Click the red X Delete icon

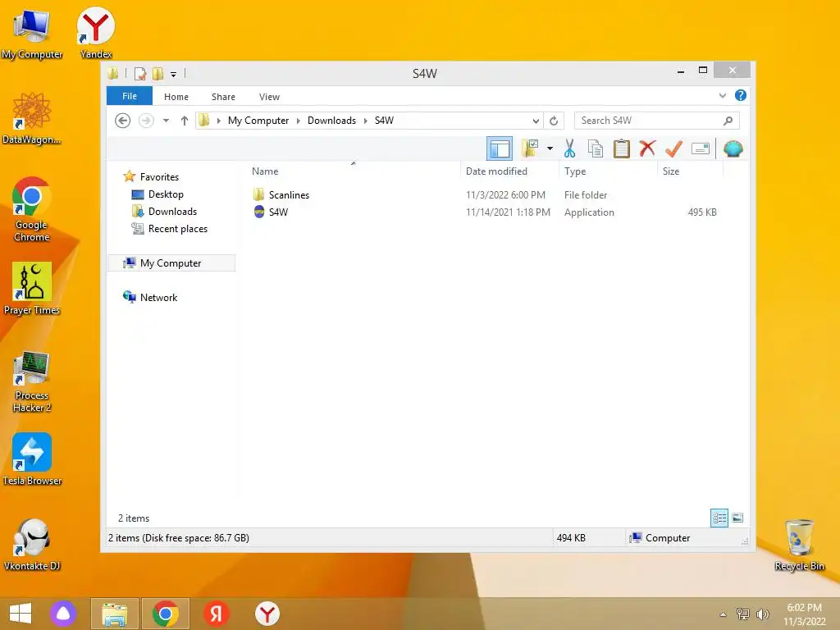coord(647,148)
